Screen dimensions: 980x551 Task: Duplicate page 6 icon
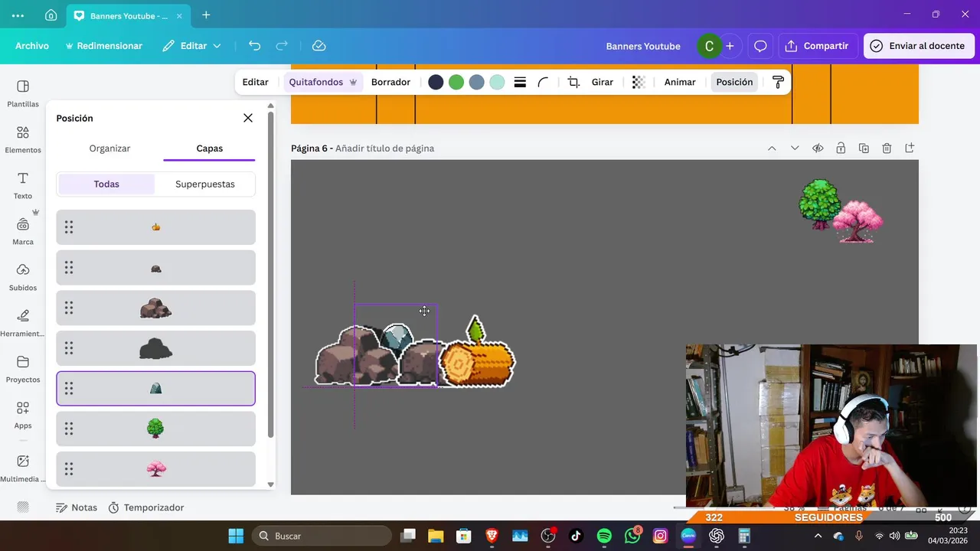click(864, 148)
